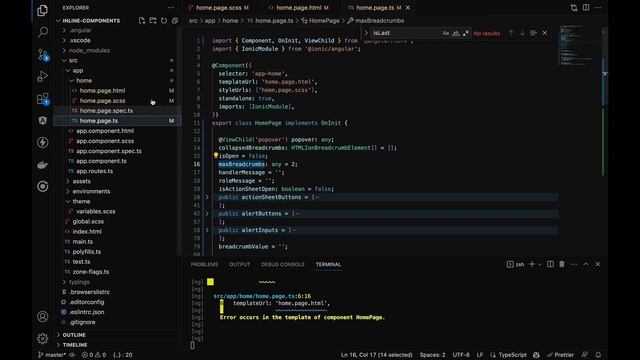640x360 pixels.
Task: Expand the node_modules folder
Action: 64,50
